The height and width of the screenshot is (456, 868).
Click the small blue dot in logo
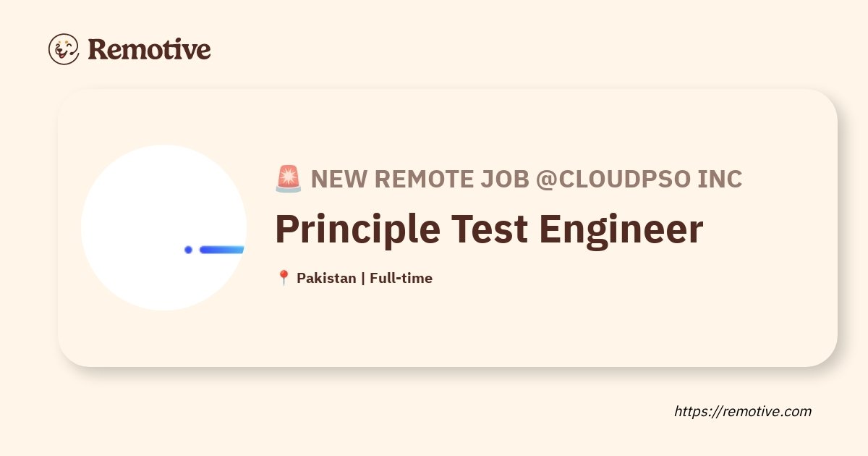coord(188,250)
